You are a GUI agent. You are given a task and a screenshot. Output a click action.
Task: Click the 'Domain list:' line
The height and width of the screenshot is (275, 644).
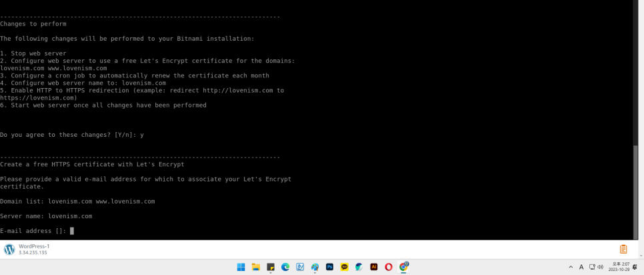77,202
